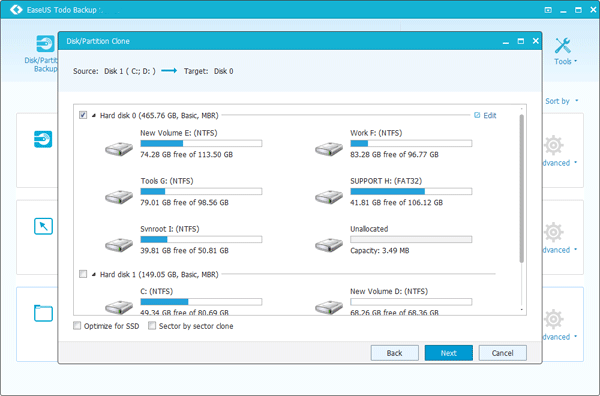Uncheck the Hard disk 0 checkbox
The image size is (600, 396).
83,115
